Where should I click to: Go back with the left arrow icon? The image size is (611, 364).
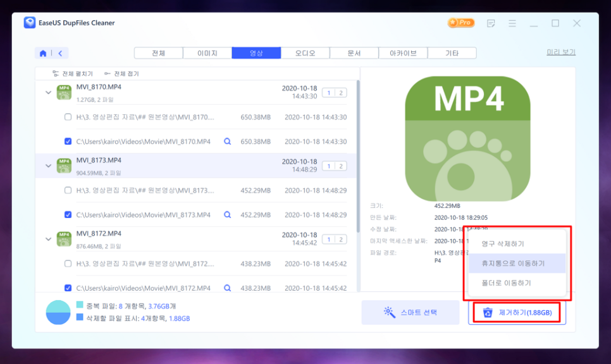pos(60,53)
